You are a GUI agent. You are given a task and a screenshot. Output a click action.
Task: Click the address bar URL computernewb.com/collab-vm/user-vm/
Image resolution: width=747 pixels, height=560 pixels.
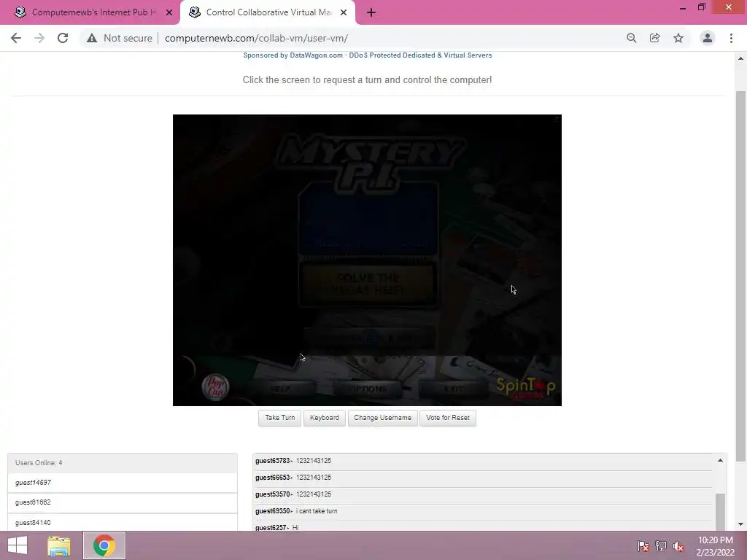pos(256,38)
